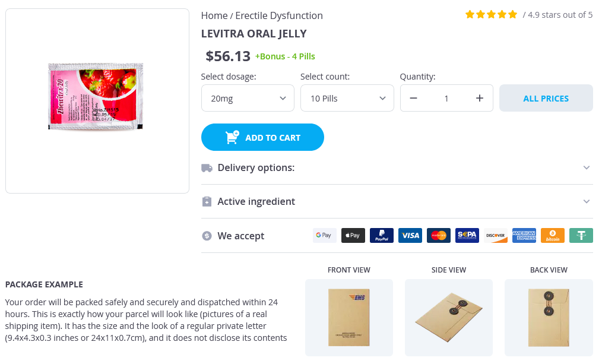Click the SEPA payment icon
This screenshot has height=364, width=602.
pyautogui.click(x=467, y=236)
